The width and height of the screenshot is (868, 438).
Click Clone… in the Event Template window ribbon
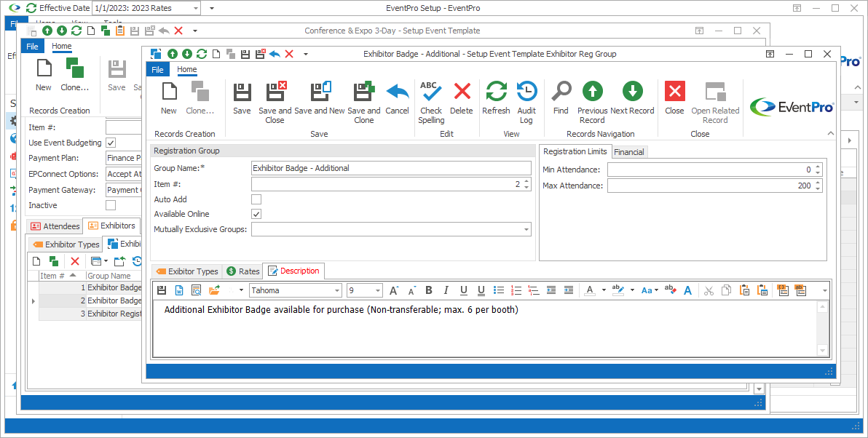pyautogui.click(x=74, y=75)
